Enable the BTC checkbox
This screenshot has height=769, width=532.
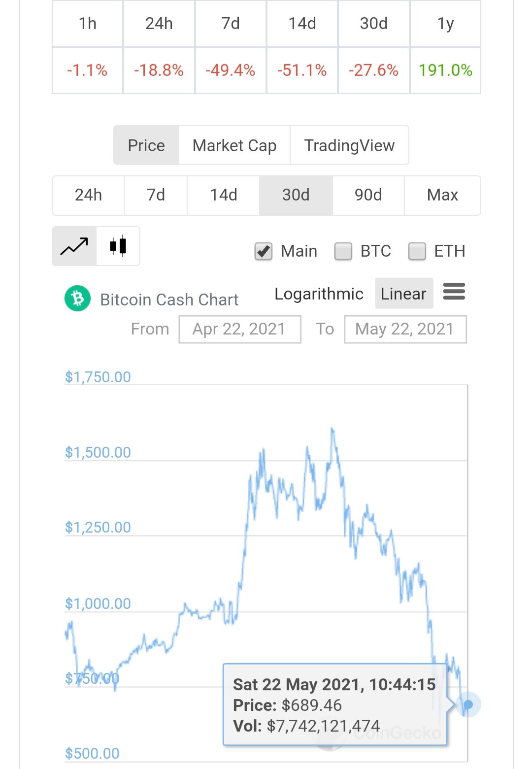tap(343, 251)
